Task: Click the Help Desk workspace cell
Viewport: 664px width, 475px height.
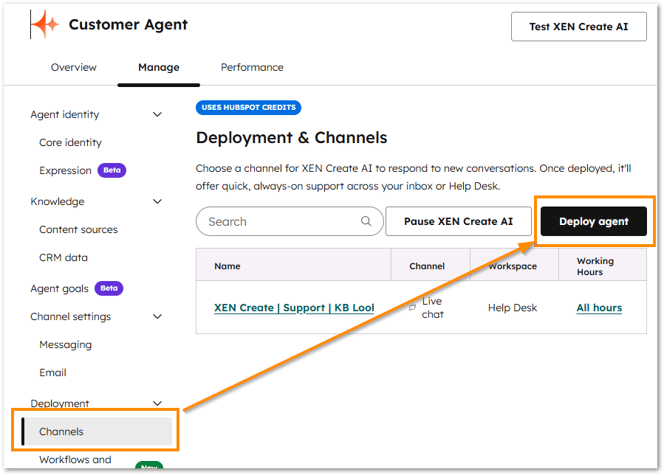Action: pos(512,308)
